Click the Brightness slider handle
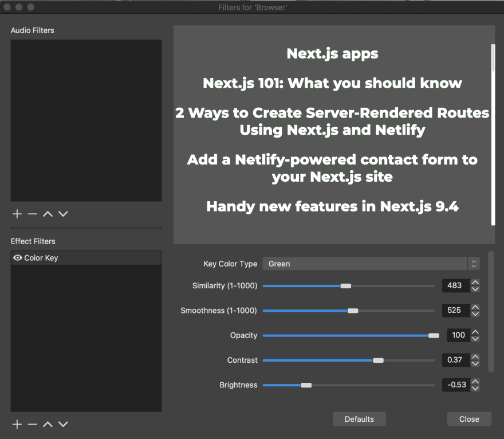 tap(306, 385)
